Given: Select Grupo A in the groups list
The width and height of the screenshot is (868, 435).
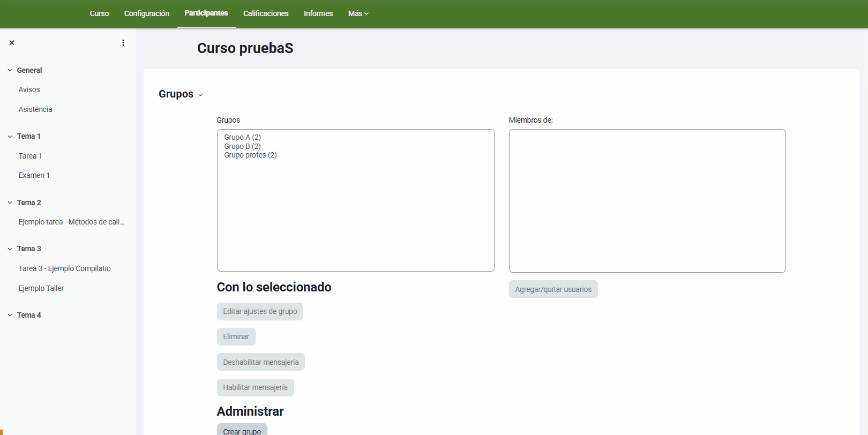Looking at the screenshot, I should coord(242,137).
